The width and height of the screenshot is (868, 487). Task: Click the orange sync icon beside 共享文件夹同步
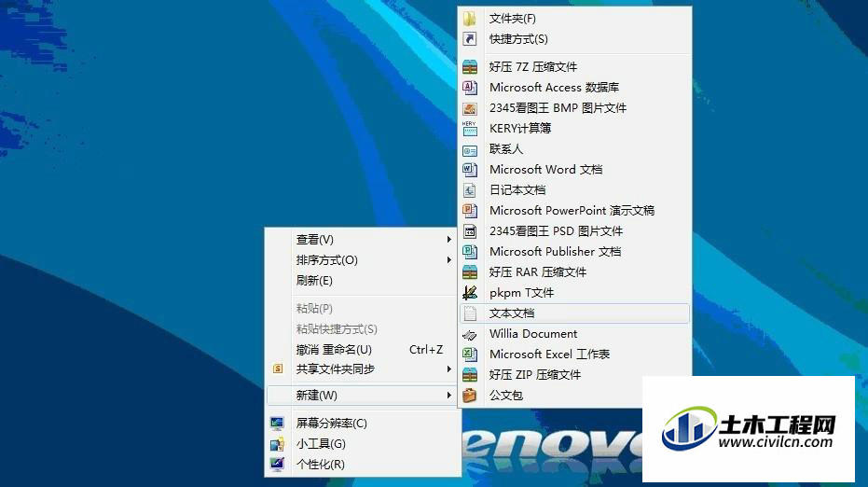click(x=278, y=369)
